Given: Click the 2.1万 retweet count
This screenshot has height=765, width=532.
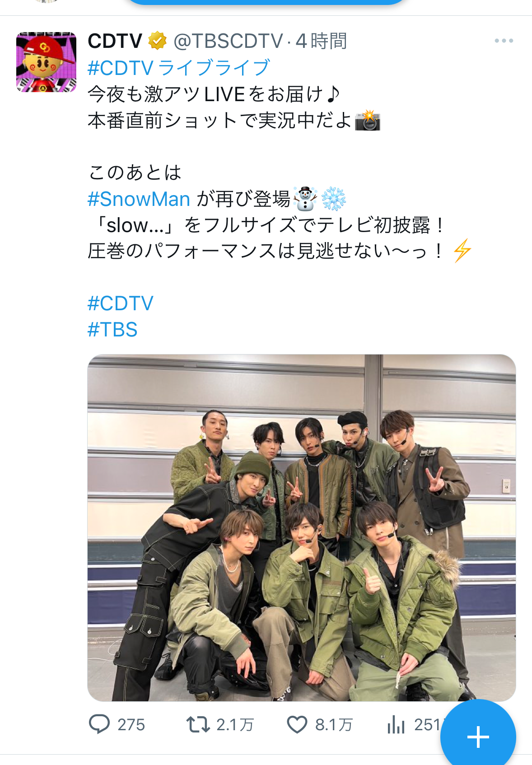Looking at the screenshot, I should (235, 725).
